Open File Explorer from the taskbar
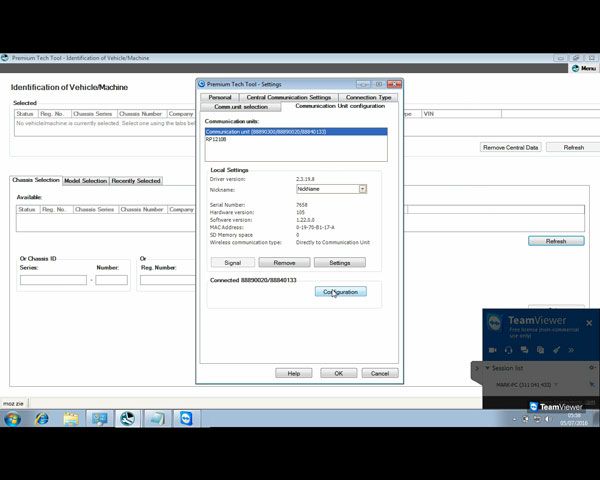This screenshot has height=480, width=600. click(x=72, y=419)
